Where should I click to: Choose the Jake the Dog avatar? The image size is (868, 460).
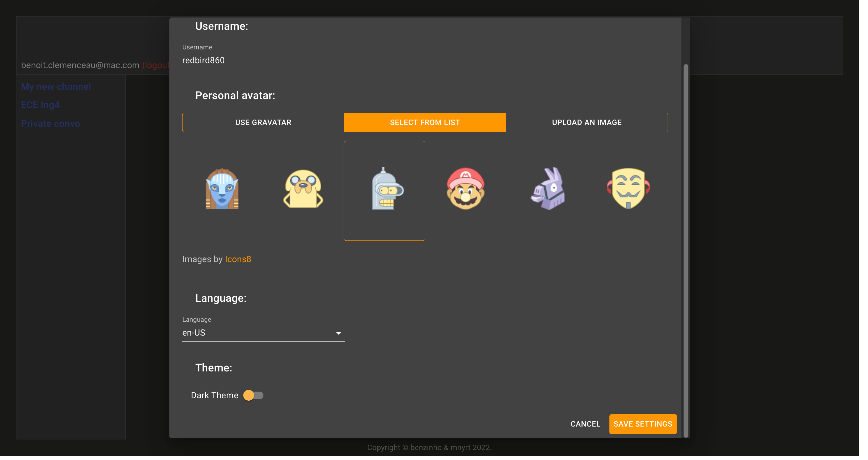coord(303,189)
